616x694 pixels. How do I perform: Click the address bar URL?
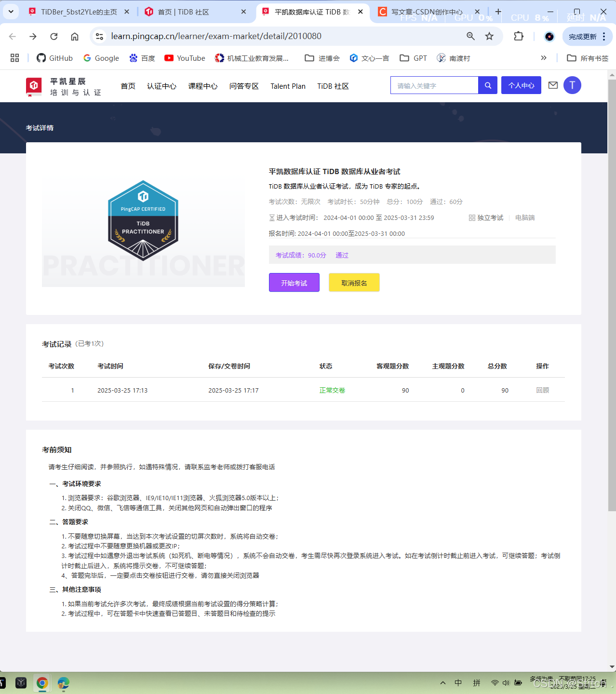(216, 36)
